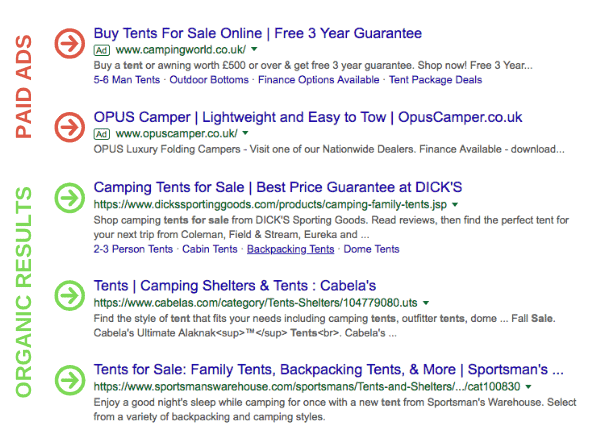Open dropdown arrow after sportsmanswarehouse URL
Screen dimensions: 597x442
pos(528,387)
